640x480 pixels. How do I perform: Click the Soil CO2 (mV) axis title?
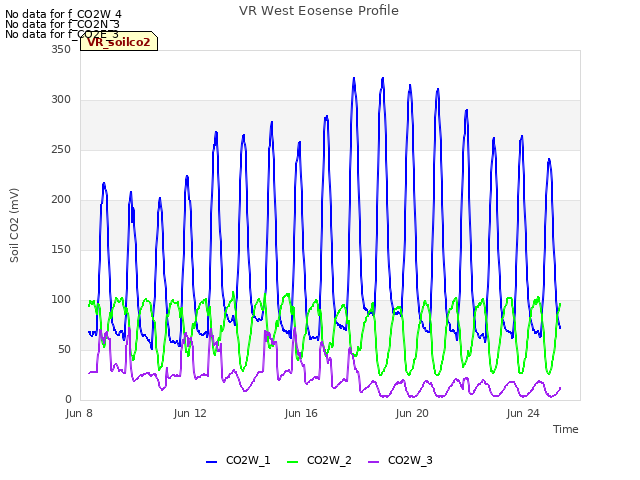(14, 225)
